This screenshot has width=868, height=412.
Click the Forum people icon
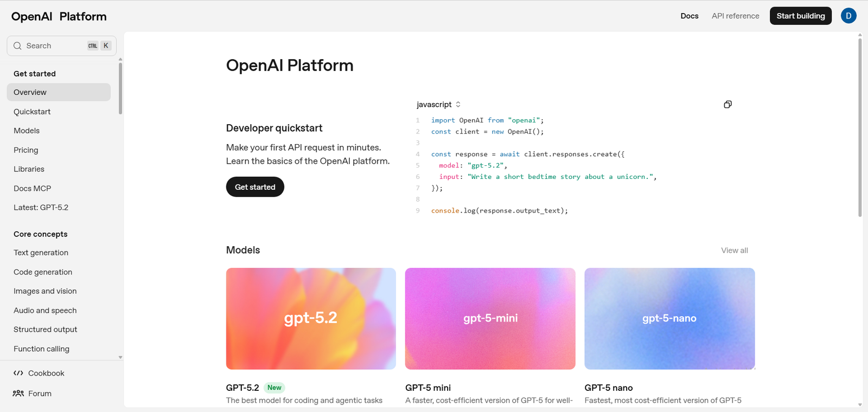pos(18,394)
